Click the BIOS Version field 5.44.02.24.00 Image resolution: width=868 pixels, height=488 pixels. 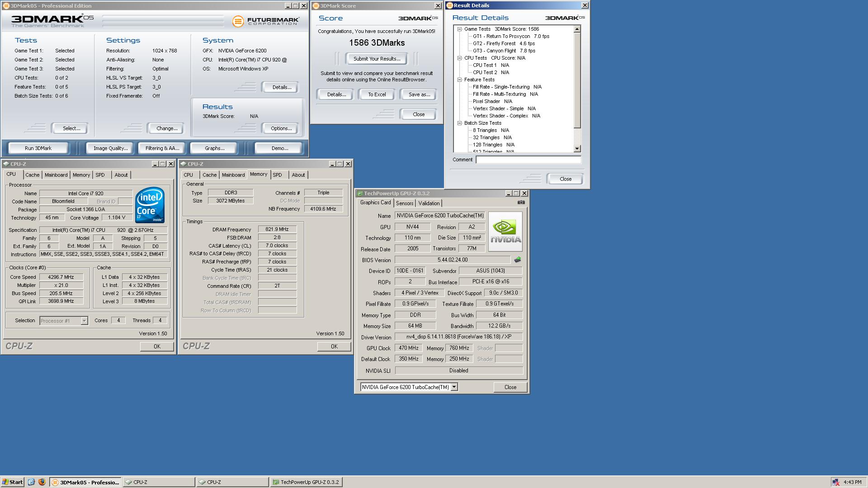(453, 260)
